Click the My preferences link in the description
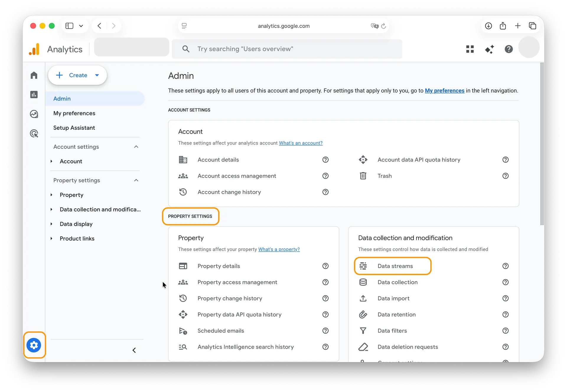 (444, 91)
